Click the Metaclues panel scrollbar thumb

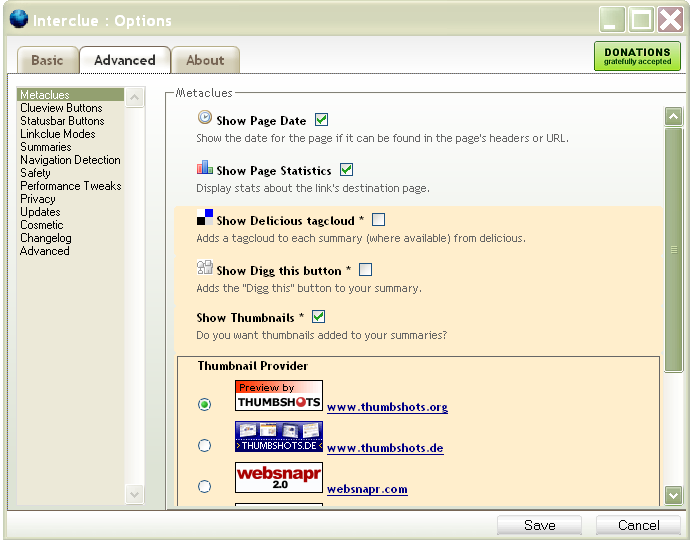(673, 250)
